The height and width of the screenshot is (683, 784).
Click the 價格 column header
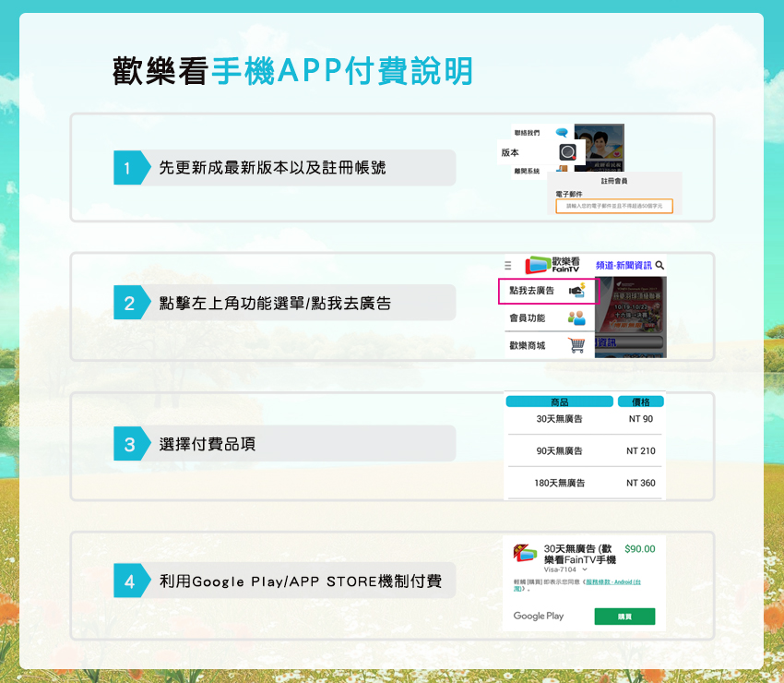pyautogui.click(x=640, y=401)
